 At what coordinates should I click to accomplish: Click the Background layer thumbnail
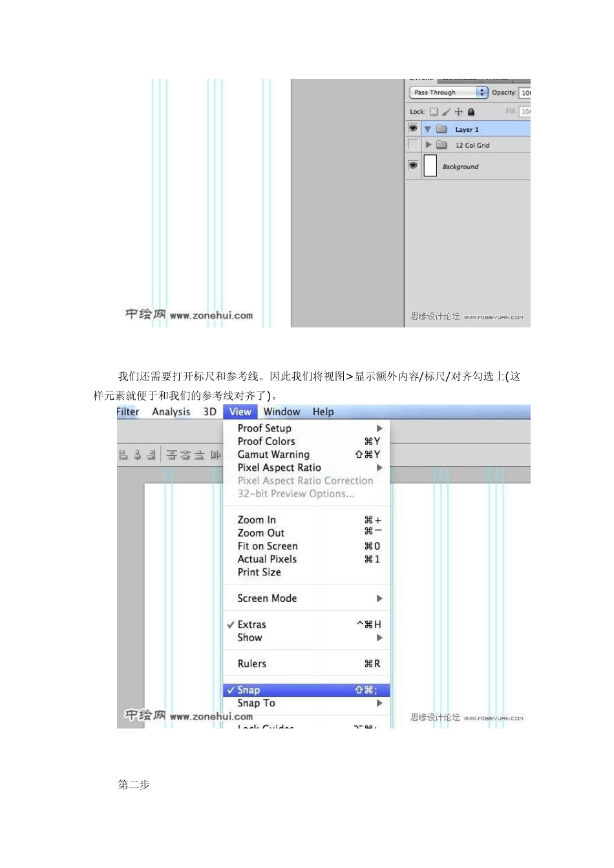tap(430, 166)
